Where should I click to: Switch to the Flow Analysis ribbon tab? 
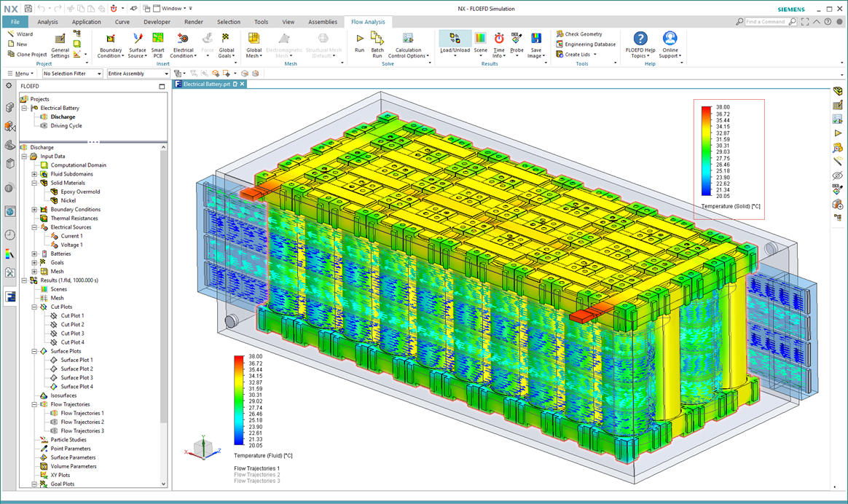[369, 22]
